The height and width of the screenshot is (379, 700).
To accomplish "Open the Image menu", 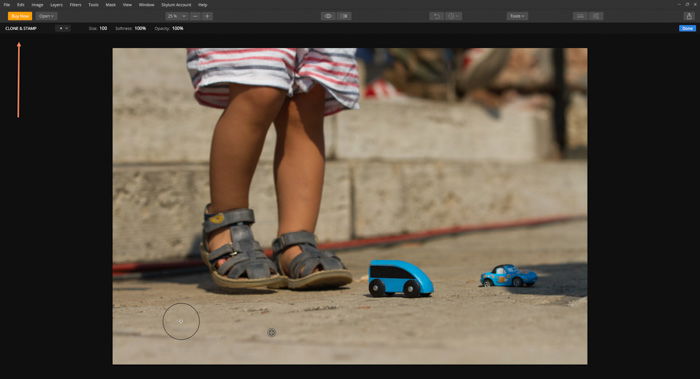I will click(37, 4).
